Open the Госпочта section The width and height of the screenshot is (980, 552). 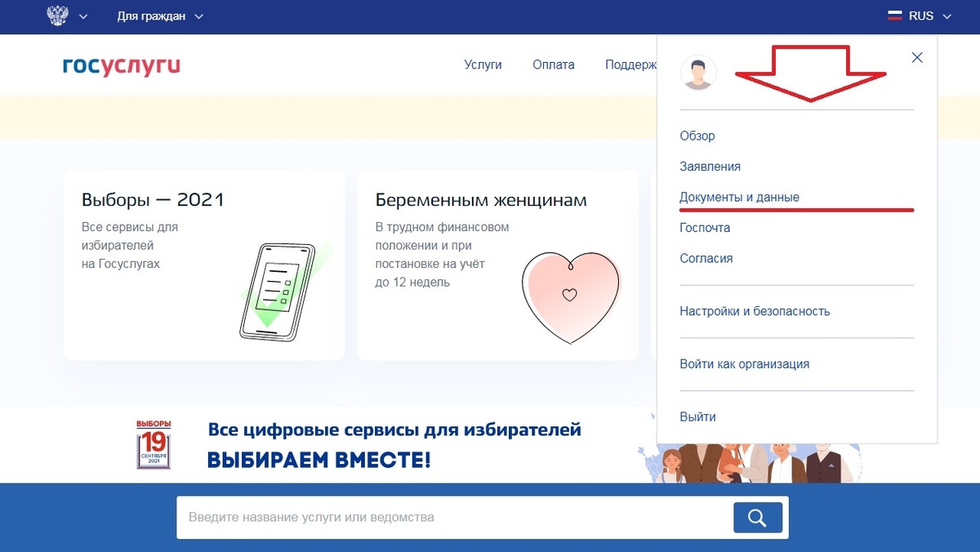[704, 227]
